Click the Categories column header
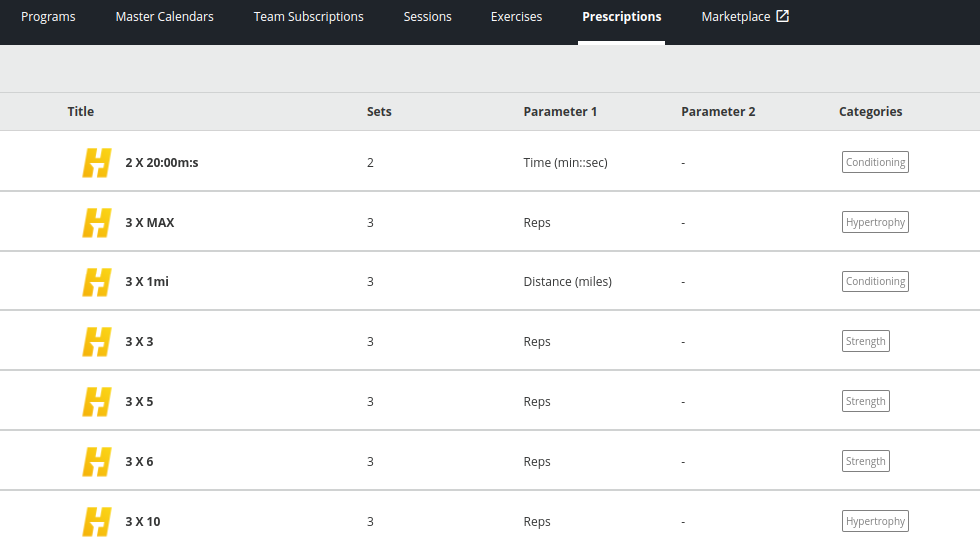This screenshot has width=980, height=548. pos(870,112)
